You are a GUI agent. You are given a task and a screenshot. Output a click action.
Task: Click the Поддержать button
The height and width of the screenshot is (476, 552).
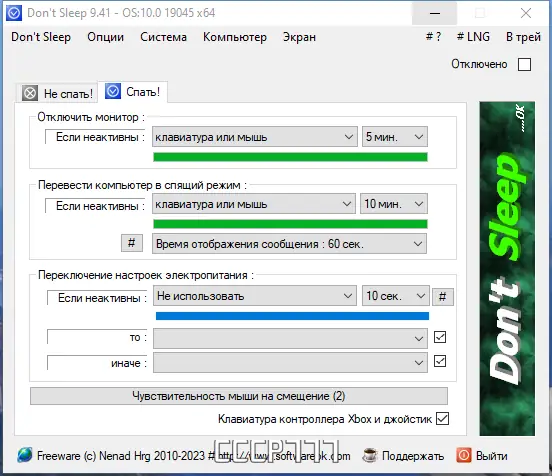[403, 456]
